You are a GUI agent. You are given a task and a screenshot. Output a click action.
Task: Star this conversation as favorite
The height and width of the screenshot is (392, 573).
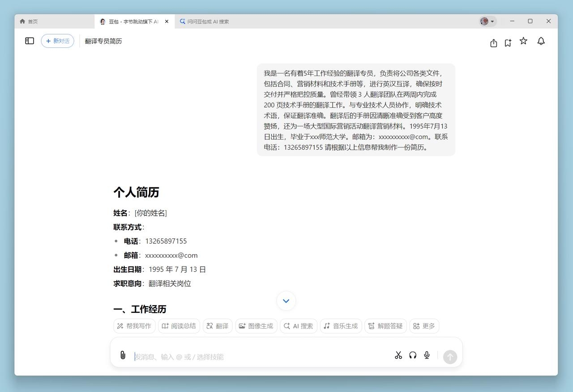point(523,41)
